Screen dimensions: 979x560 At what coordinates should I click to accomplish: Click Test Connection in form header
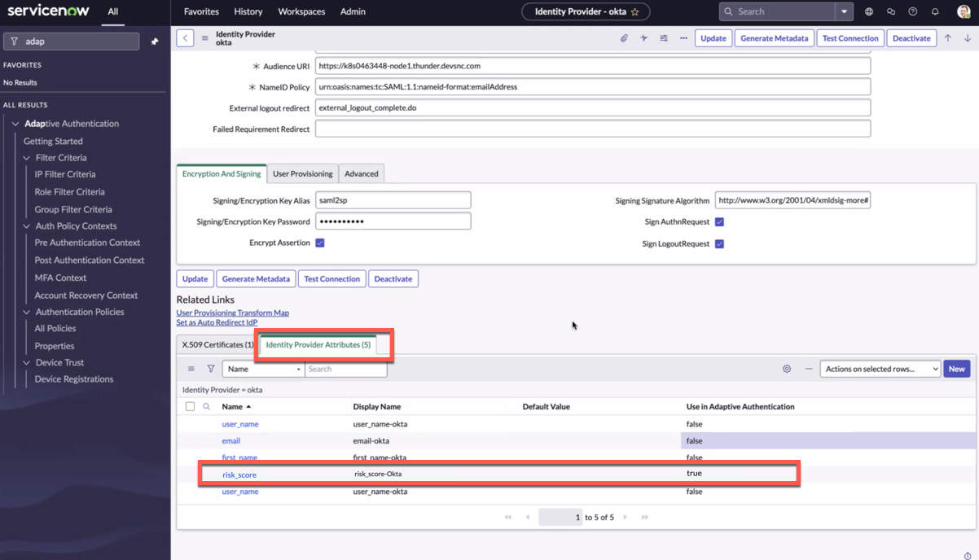850,38
